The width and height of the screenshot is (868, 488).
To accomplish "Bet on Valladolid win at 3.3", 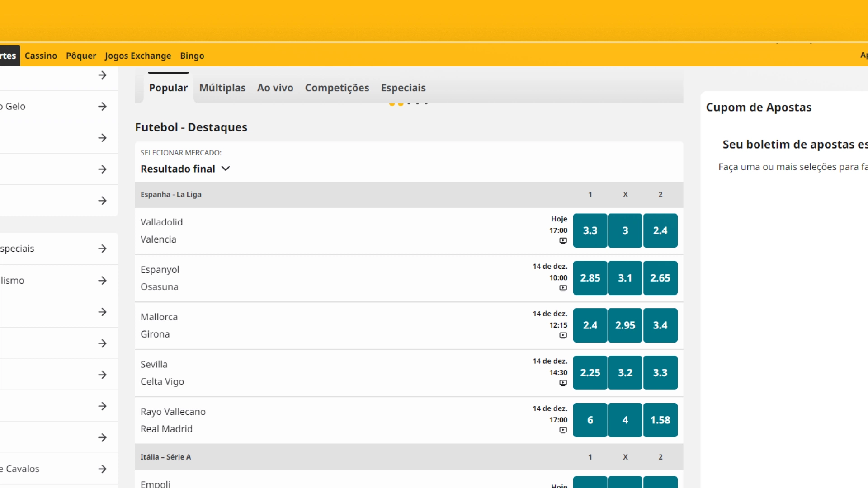I will tap(590, 230).
